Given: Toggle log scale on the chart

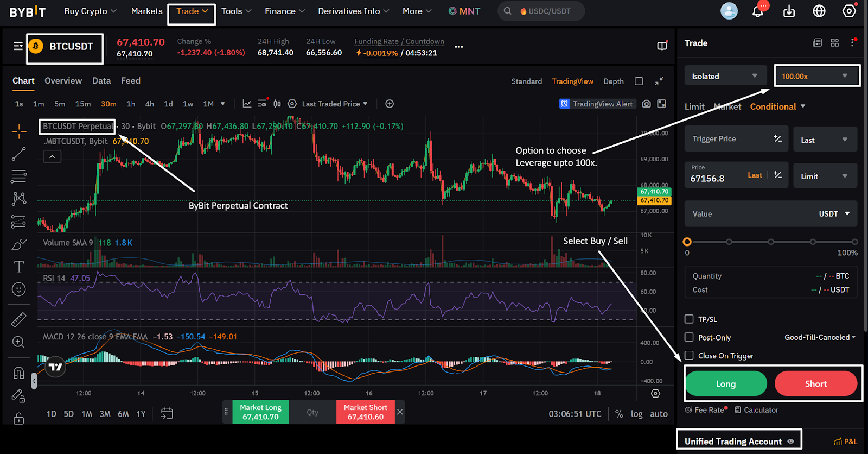Looking at the screenshot, I should click(x=637, y=414).
